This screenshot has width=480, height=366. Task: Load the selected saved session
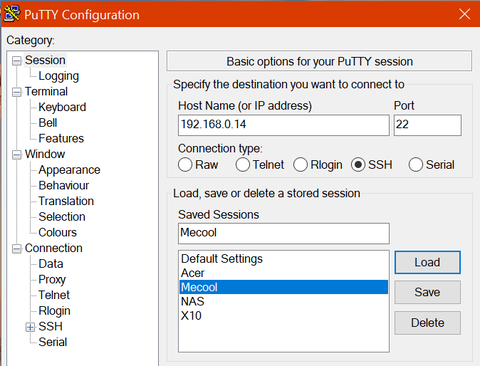(427, 262)
